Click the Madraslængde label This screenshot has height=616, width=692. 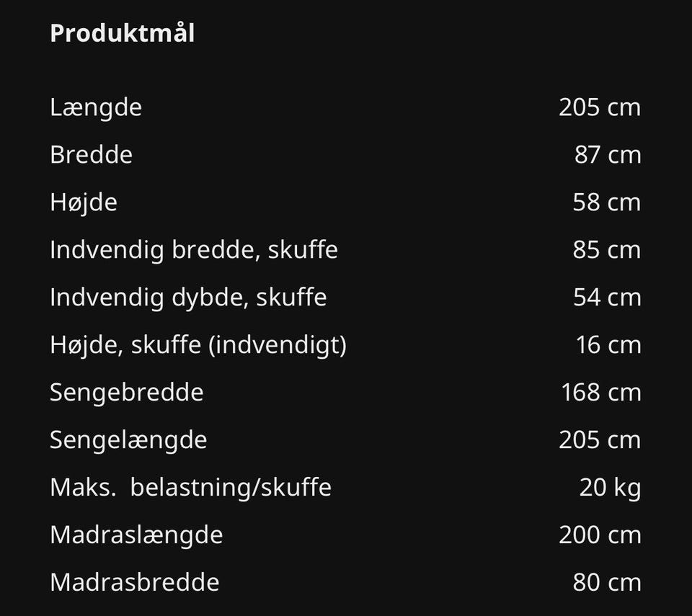click(136, 535)
